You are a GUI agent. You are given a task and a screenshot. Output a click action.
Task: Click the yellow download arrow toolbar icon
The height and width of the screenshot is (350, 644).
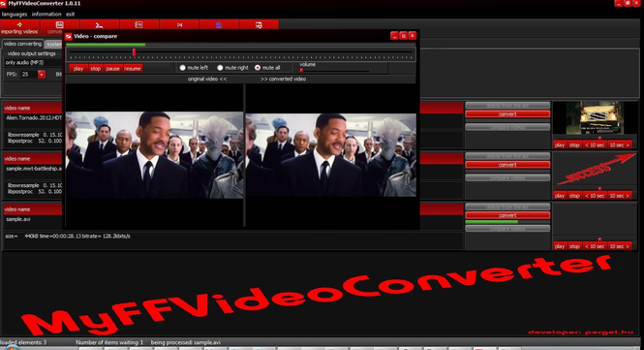click(x=259, y=25)
